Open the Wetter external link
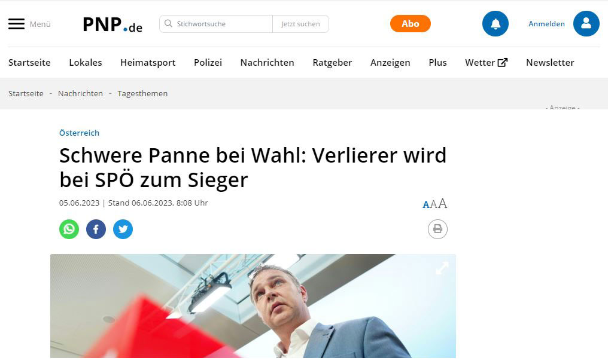The width and height of the screenshot is (608, 364). tap(487, 62)
